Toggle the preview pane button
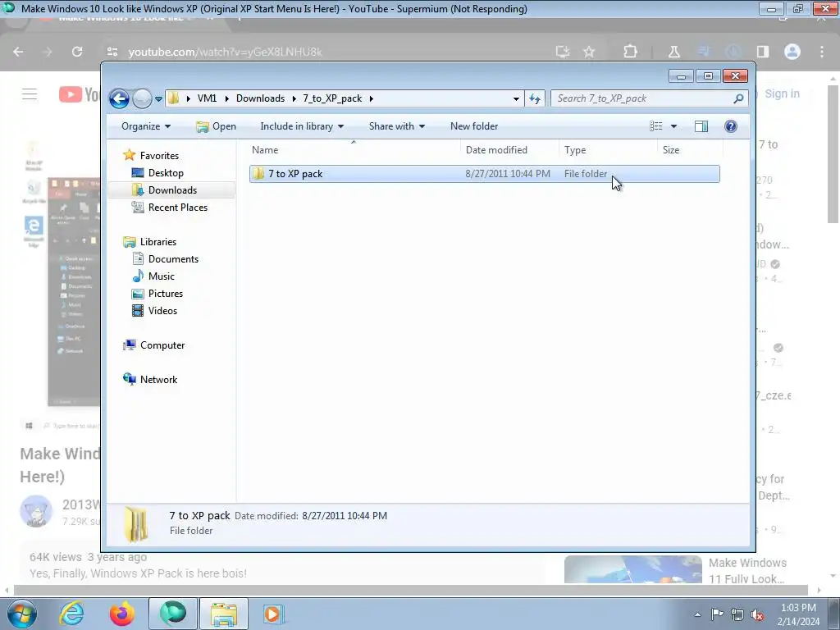Image resolution: width=840 pixels, height=630 pixels. click(701, 126)
